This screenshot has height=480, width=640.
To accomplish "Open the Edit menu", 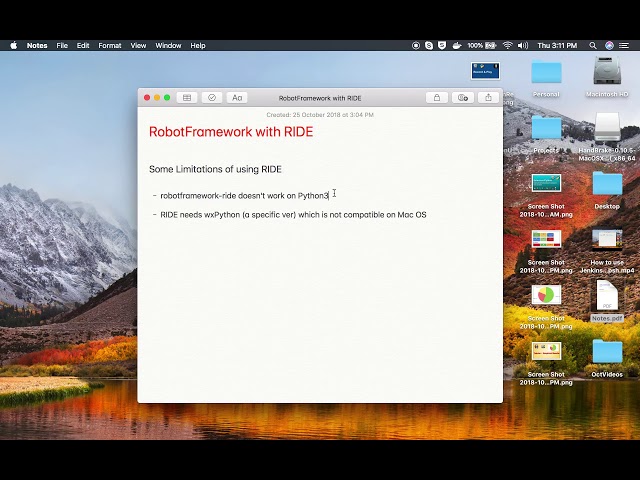I will [83, 45].
